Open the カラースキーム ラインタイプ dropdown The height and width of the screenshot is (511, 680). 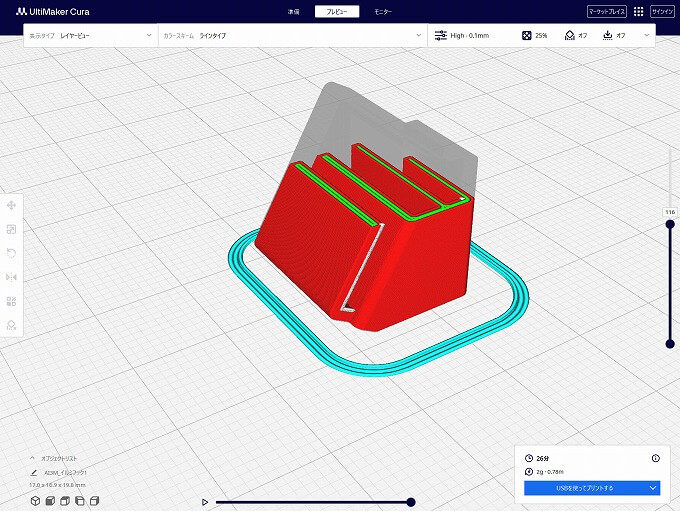(290, 35)
